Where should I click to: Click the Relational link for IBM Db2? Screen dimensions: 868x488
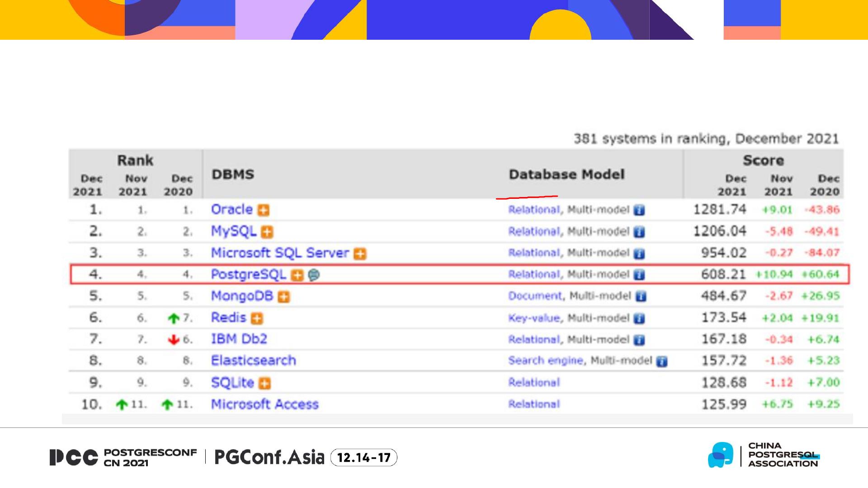click(x=534, y=339)
